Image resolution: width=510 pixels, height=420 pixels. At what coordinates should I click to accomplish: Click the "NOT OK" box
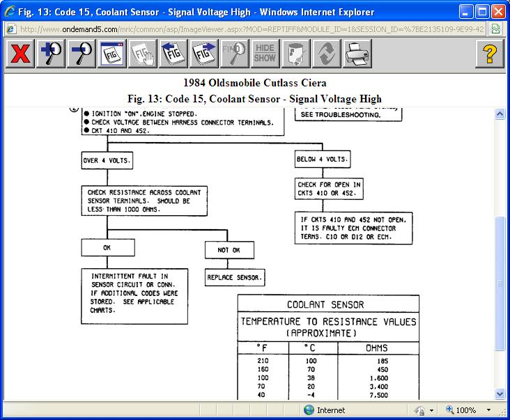point(229,250)
